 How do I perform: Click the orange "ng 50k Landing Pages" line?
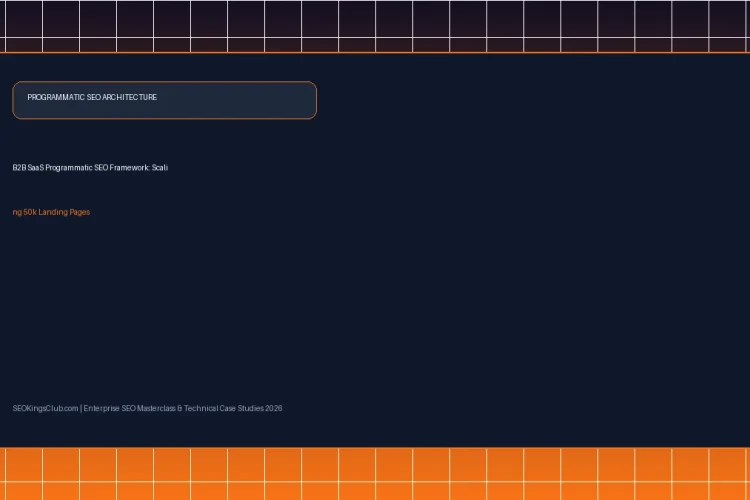[51, 212]
